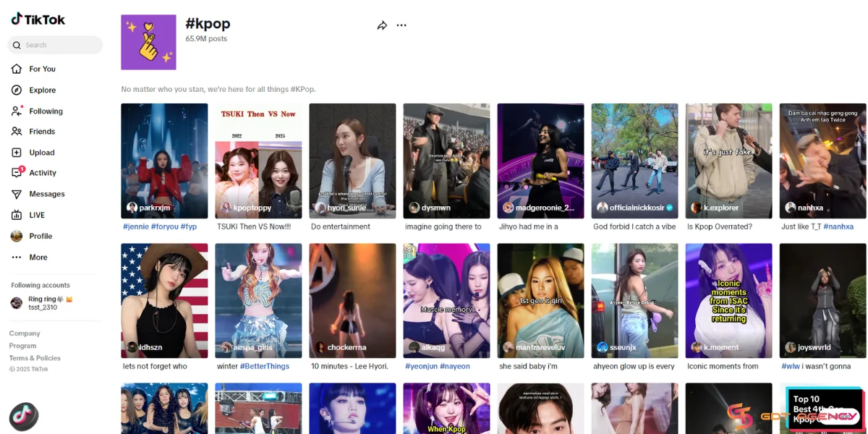Image resolution: width=868 pixels, height=434 pixels.
Task: Click the Friends icon in sidebar
Action: point(17,132)
